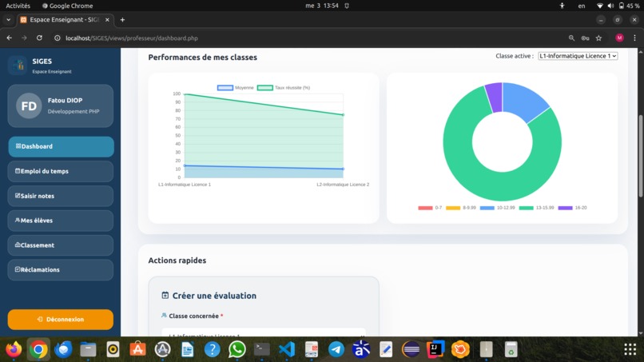Toggle the 8-9.99 donut legend entry
Image resolution: width=644 pixels, height=362 pixels.
[461, 208]
